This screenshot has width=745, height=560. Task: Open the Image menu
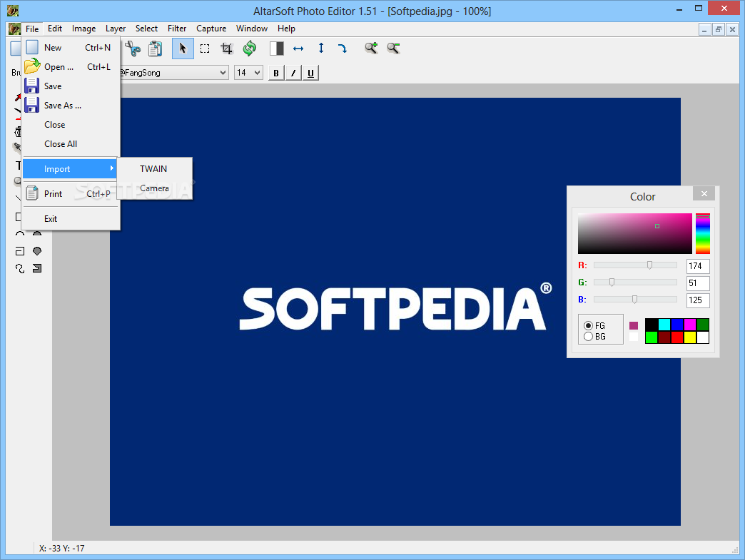(x=83, y=29)
